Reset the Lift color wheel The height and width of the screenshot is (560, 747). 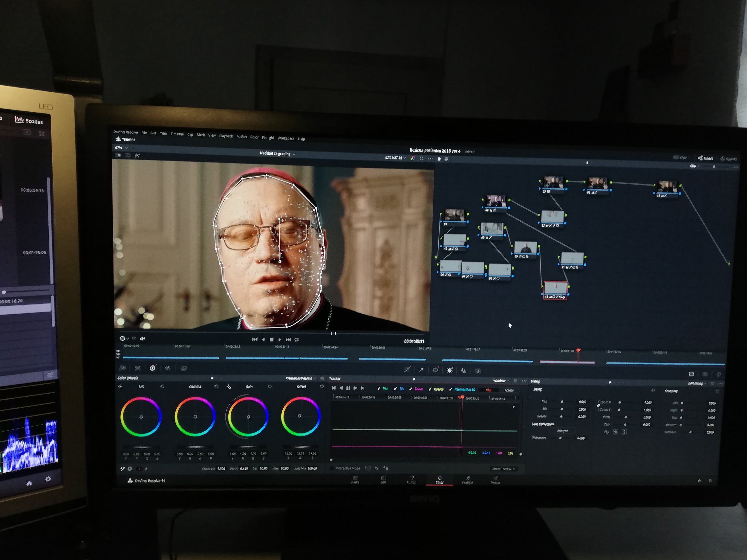pos(163,386)
